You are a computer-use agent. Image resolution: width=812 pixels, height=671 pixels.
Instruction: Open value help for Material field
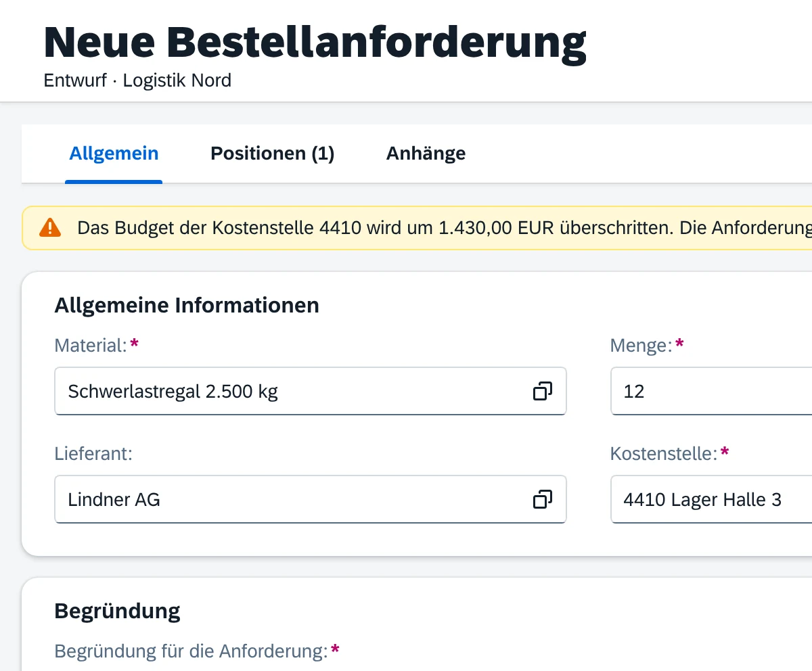point(543,391)
